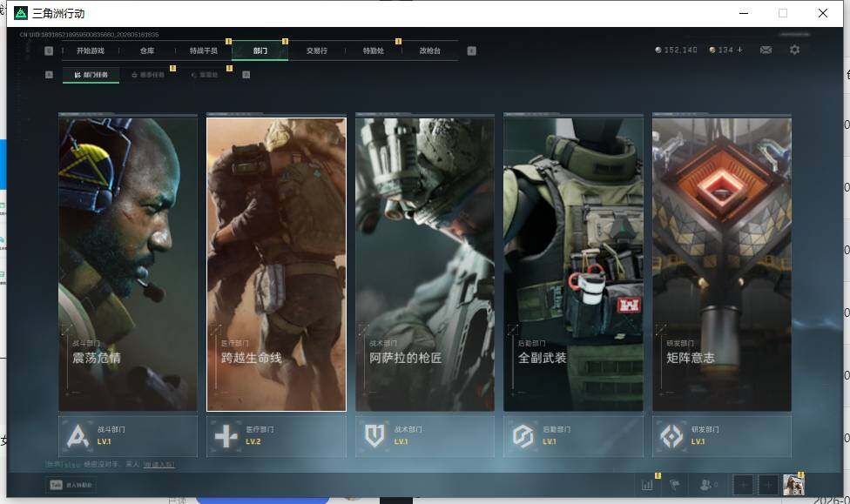This screenshot has width=850, height=504.
Task: Open the third sub-tab with the yellow badge
Action: (205, 75)
